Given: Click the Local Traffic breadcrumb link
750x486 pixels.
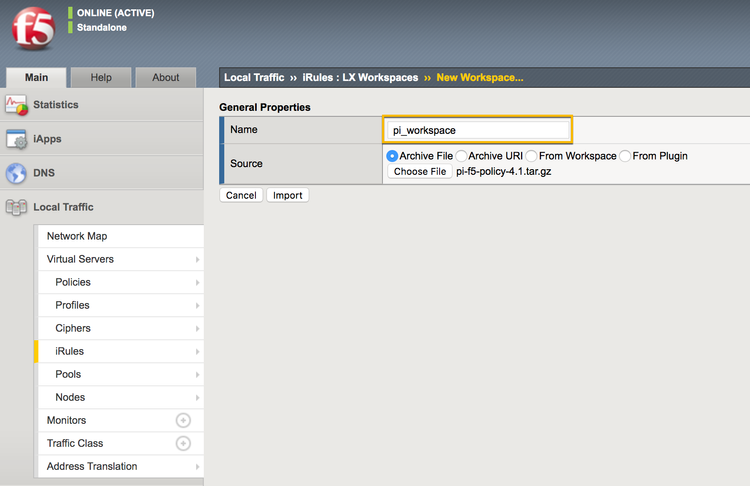Looking at the screenshot, I should click(x=254, y=77).
